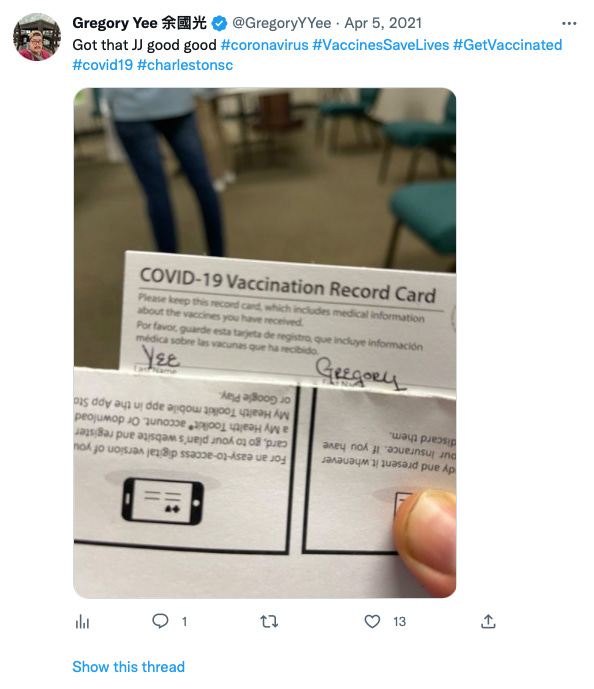This screenshot has height=689, width=594.
Task: Open the @GregoryYYee handle link
Action: 281,23
